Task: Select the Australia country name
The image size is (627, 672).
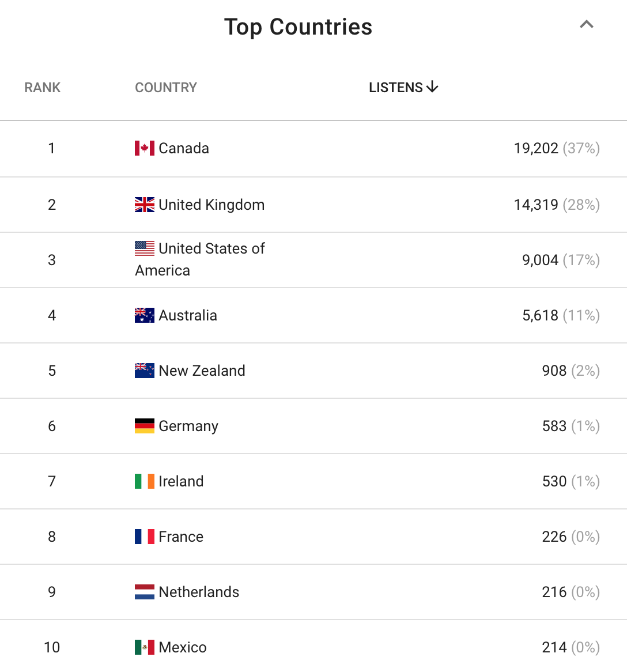Action: [x=188, y=315]
